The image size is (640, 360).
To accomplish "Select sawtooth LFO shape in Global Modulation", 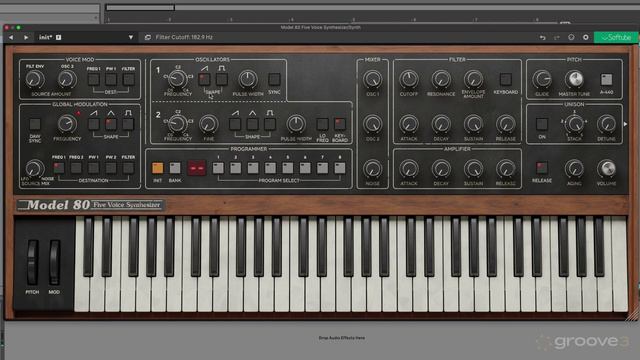I will [x=93, y=124].
